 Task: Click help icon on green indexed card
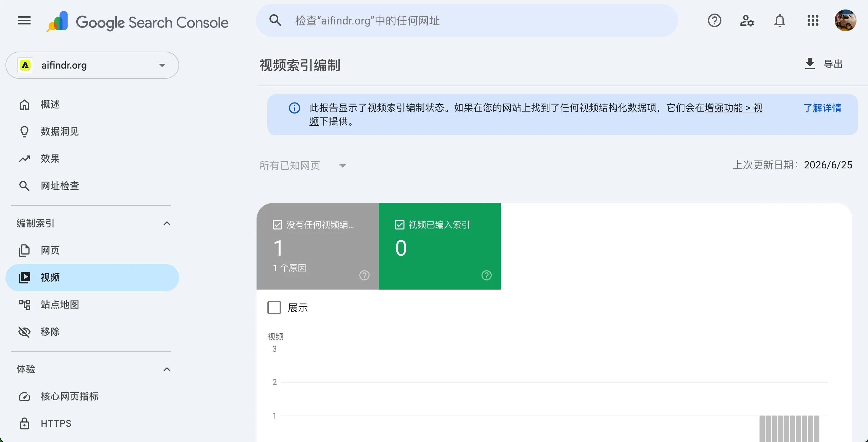click(486, 275)
